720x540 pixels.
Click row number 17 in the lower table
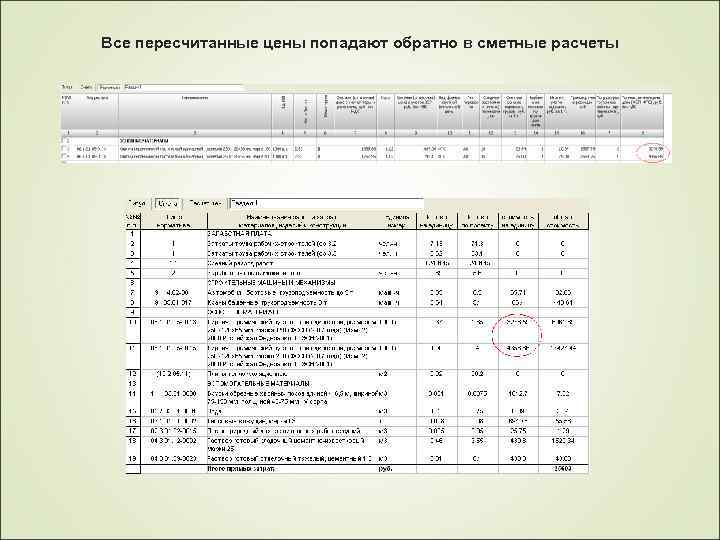[133, 431]
